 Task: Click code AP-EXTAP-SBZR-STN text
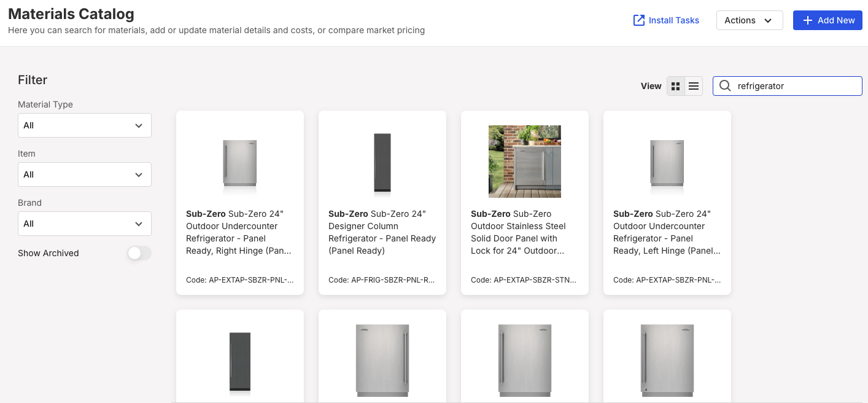point(525,280)
